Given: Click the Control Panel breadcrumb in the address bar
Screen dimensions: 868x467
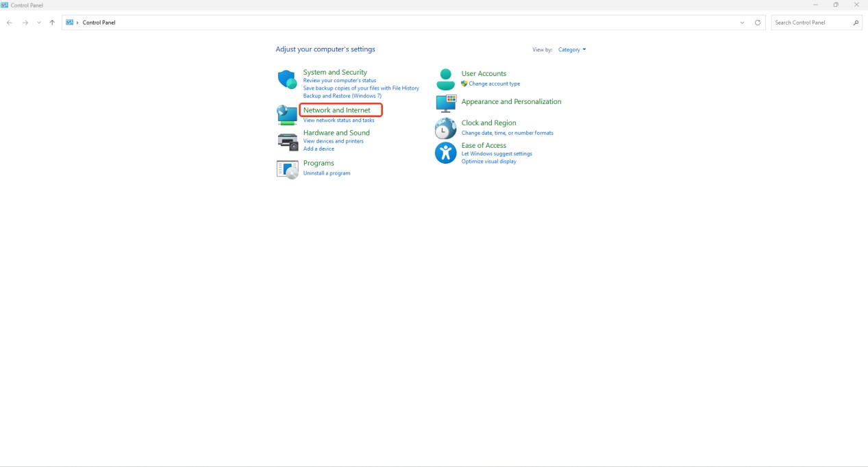Looking at the screenshot, I should click(99, 23).
